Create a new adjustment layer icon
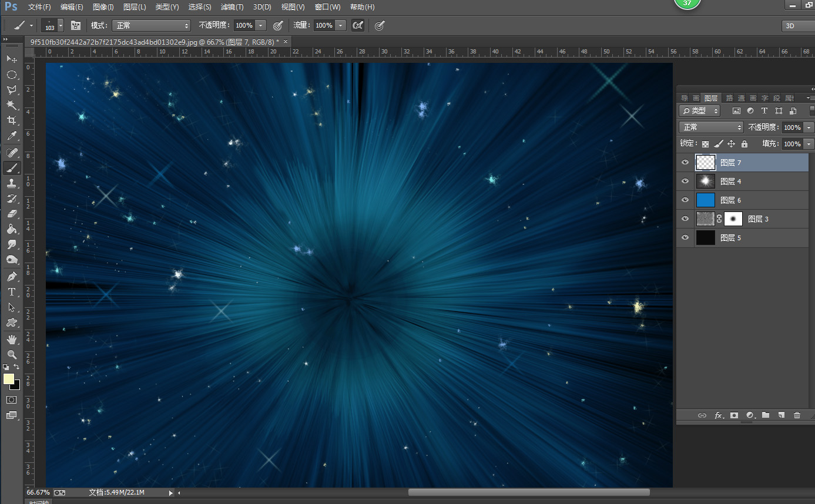The width and height of the screenshot is (815, 504). pos(750,415)
